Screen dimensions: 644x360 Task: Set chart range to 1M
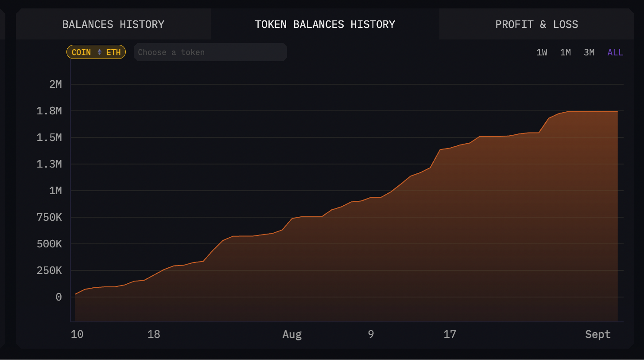coord(565,52)
